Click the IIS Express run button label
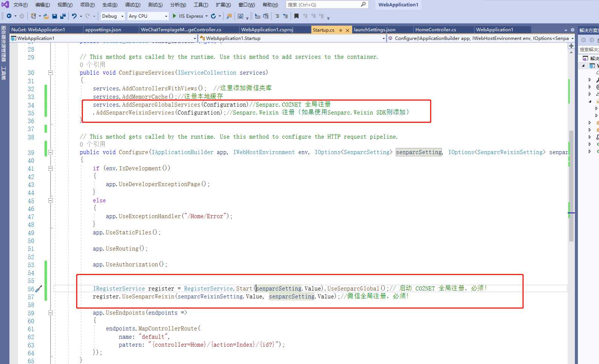599x364 pixels. (x=191, y=16)
